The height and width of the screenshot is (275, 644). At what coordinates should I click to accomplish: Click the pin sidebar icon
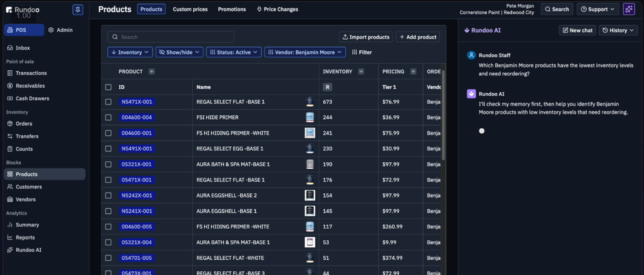pyautogui.click(x=78, y=10)
